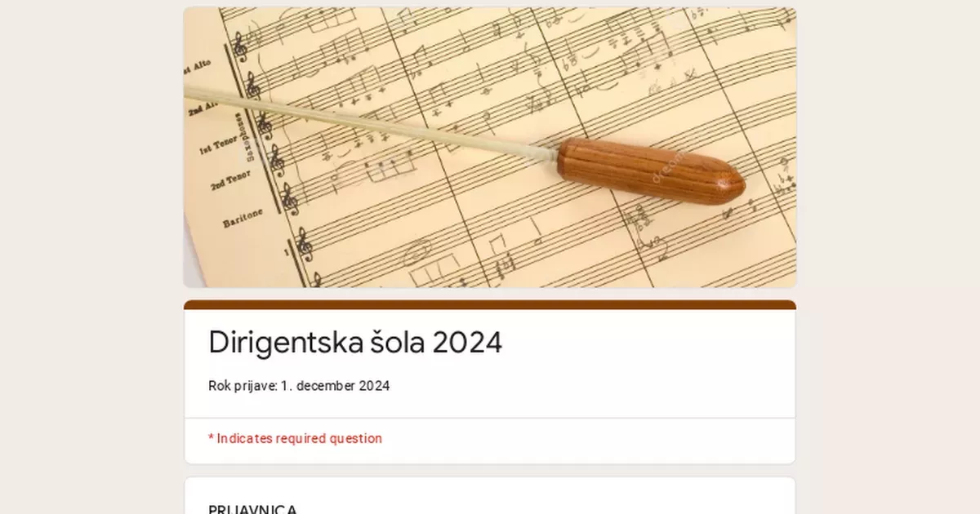Screen dimensions: 980x514
Task: Click the Baritone label on the sheet music
Action: click(x=243, y=218)
